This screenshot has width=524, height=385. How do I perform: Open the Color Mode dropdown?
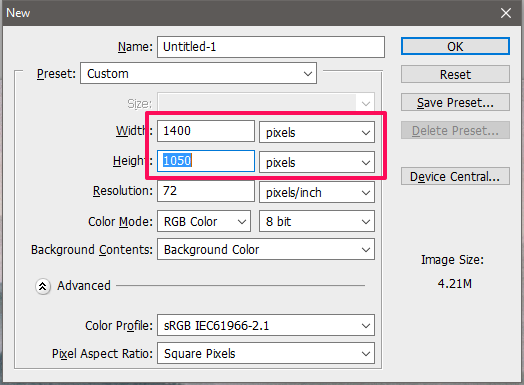click(204, 221)
